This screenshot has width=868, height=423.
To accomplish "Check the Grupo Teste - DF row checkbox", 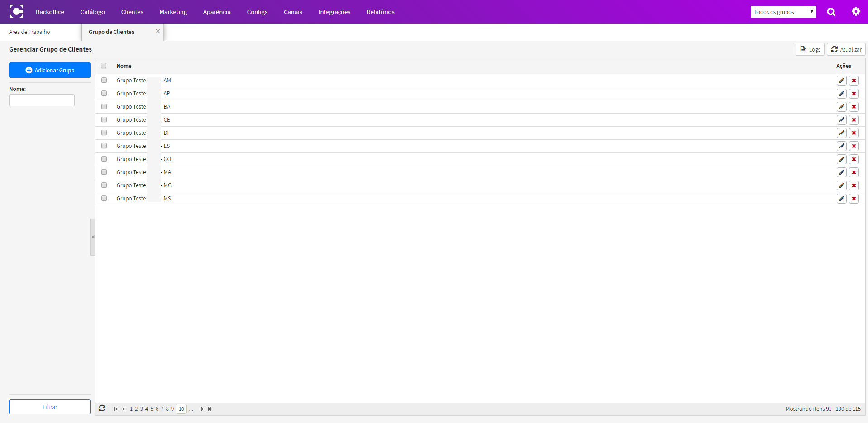I will (x=104, y=133).
